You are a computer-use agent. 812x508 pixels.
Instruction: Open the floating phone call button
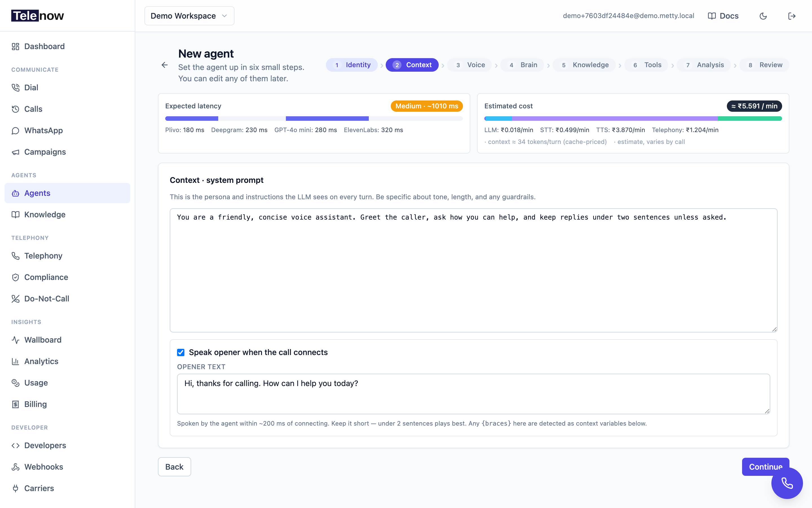point(787,483)
